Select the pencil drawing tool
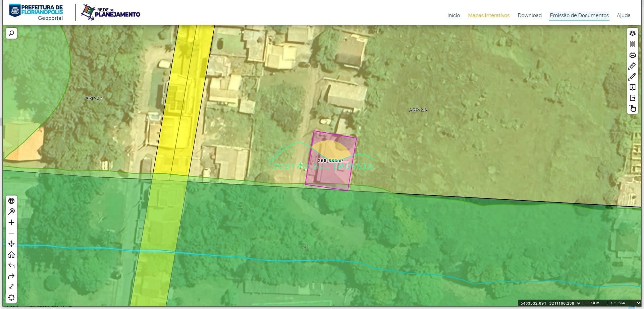 [x=632, y=77]
